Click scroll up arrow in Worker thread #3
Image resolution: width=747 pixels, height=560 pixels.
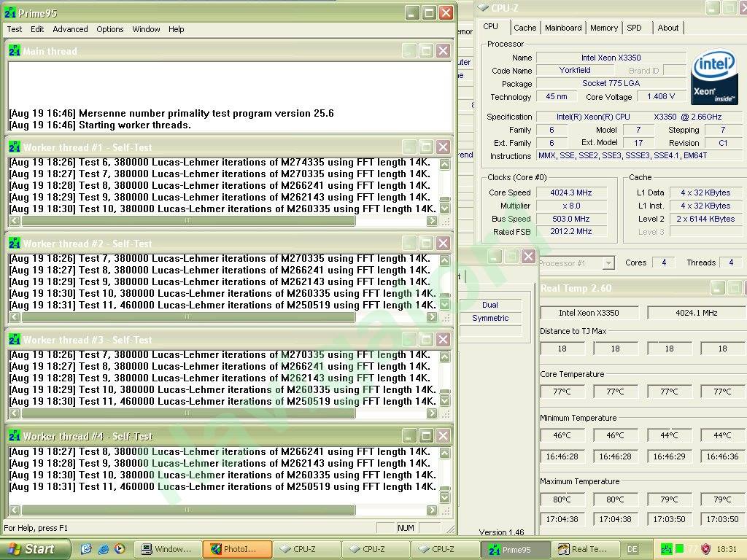[x=444, y=357]
